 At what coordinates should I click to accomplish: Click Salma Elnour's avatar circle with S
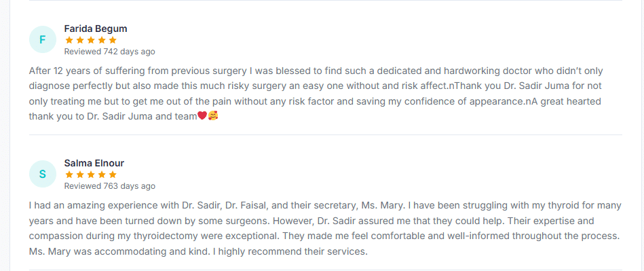[42, 174]
